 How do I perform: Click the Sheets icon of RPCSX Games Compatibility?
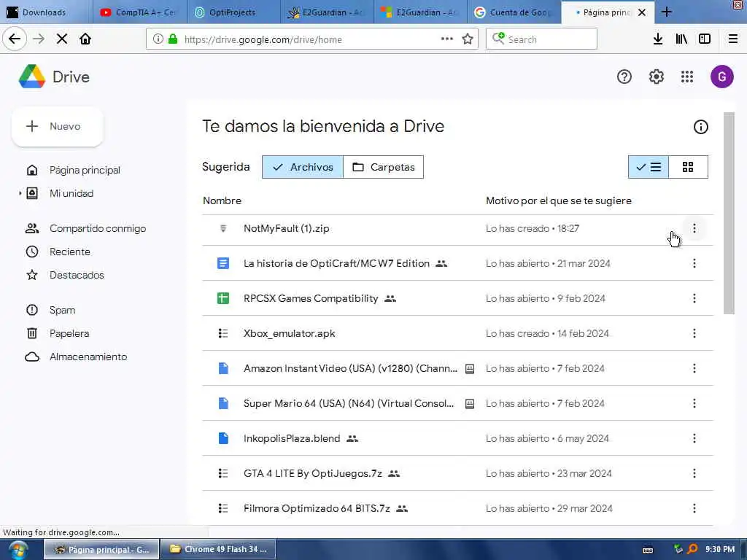223,298
